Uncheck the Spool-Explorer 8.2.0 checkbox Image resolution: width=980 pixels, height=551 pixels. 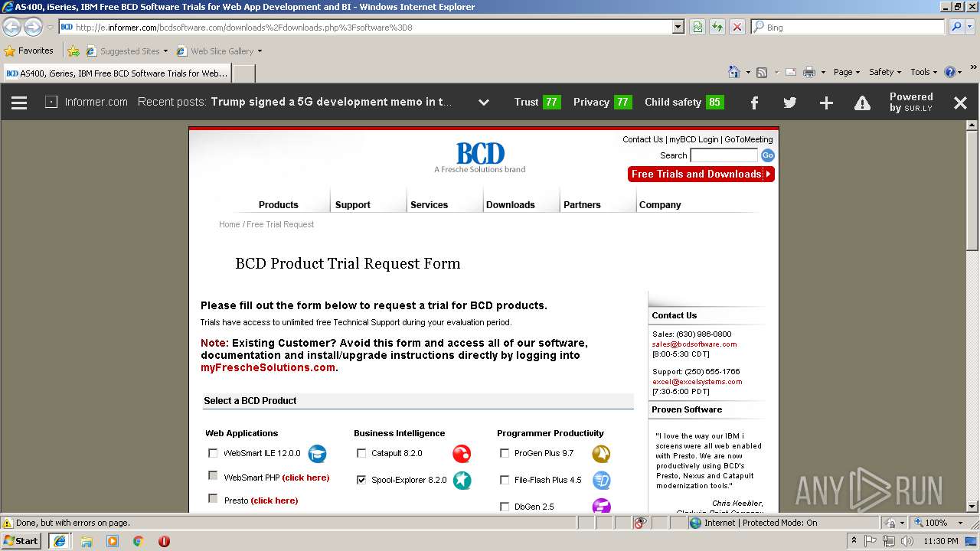coord(361,480)
